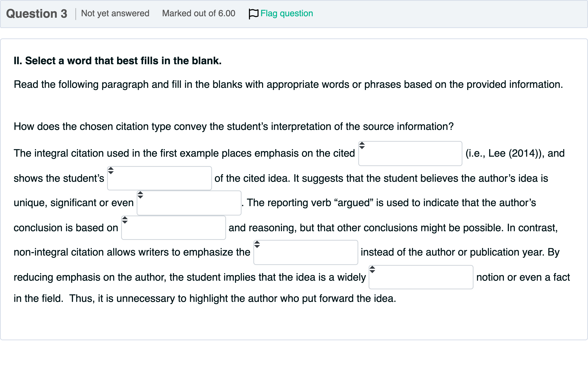Click arrow stepper icon before 'notion or even a fact'
This screenshot has height=372, width=588.
(372, 270)
